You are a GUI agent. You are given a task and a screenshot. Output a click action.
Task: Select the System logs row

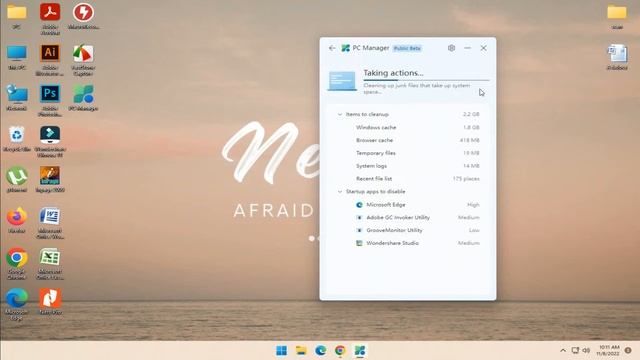(x=408, y=166)
